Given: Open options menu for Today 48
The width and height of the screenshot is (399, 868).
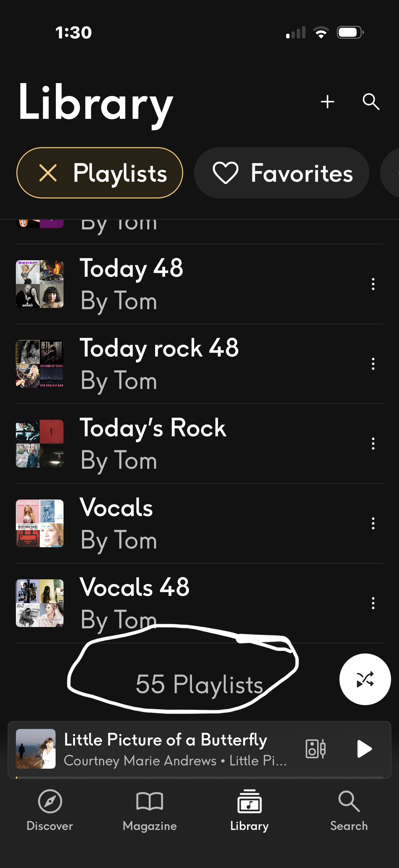Looking at the screenshot, I should (x=373, y=284).
